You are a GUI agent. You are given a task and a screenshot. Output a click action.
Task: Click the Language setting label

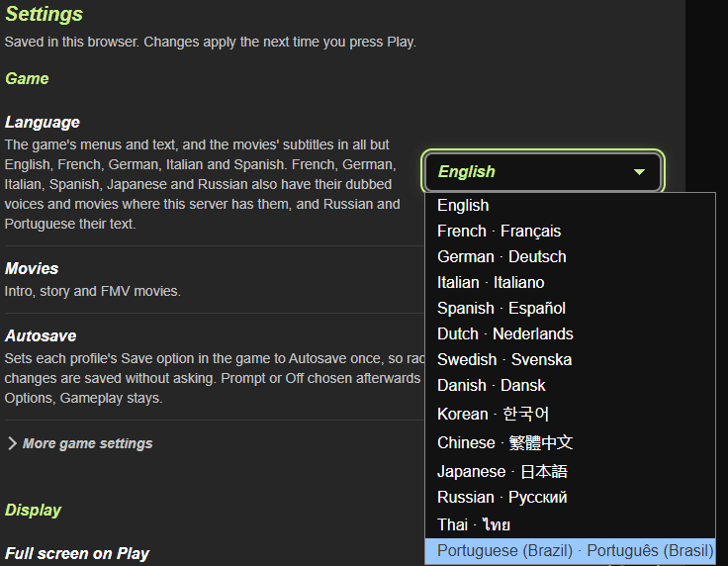coord(43,122)
